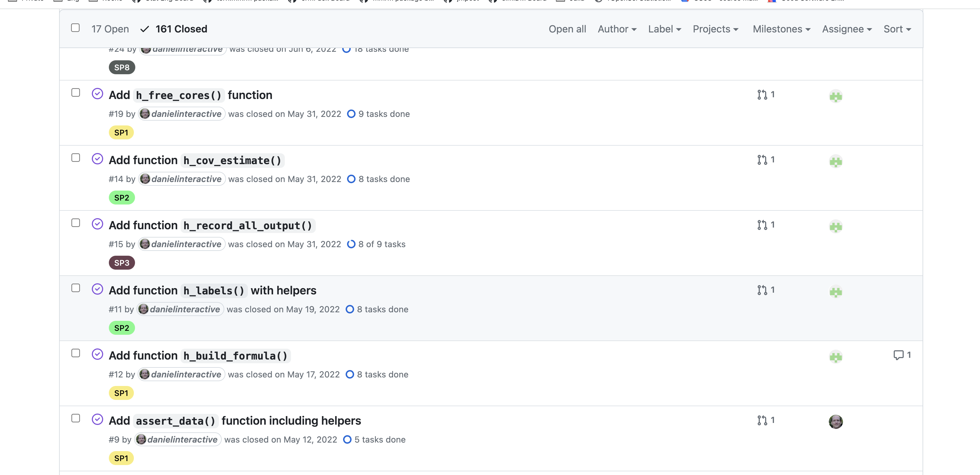This screenshot has width=980, height=475.
Task: Click green assignee avatar on h_labels() row
Action: click(835, 292)
